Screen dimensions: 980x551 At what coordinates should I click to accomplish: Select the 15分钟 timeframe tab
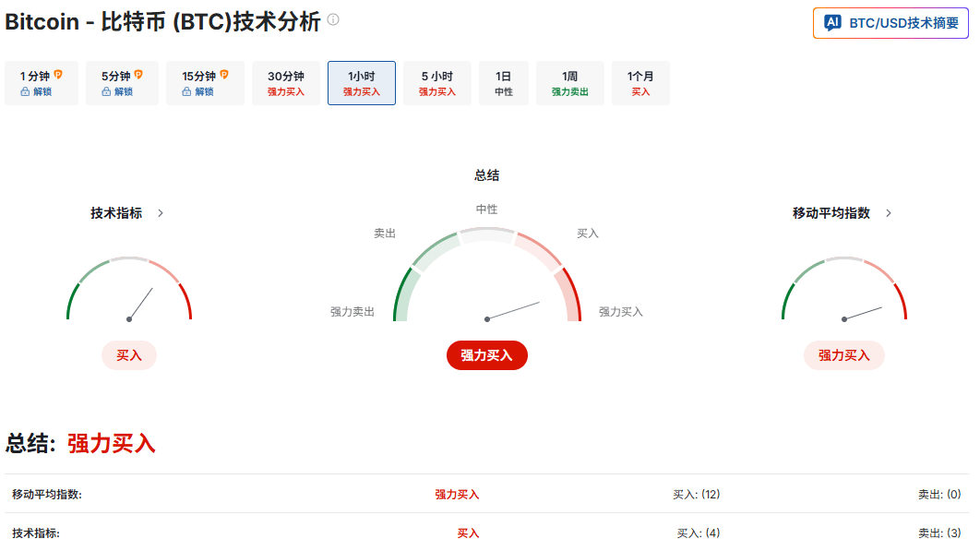point(205,82)
